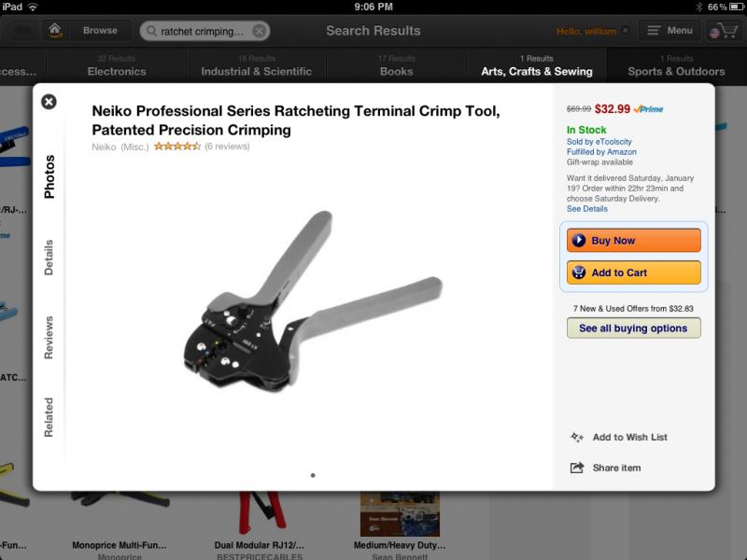This screenshot has width=747, height=560.
Task: Click the Add to Cart button
Action: [x=634, y=273]
